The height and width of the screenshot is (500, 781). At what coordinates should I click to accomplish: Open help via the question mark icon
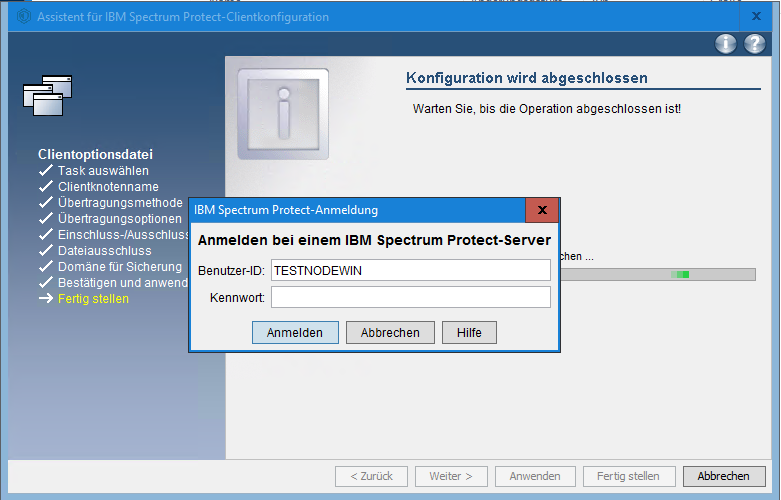(x=754, y=44)
